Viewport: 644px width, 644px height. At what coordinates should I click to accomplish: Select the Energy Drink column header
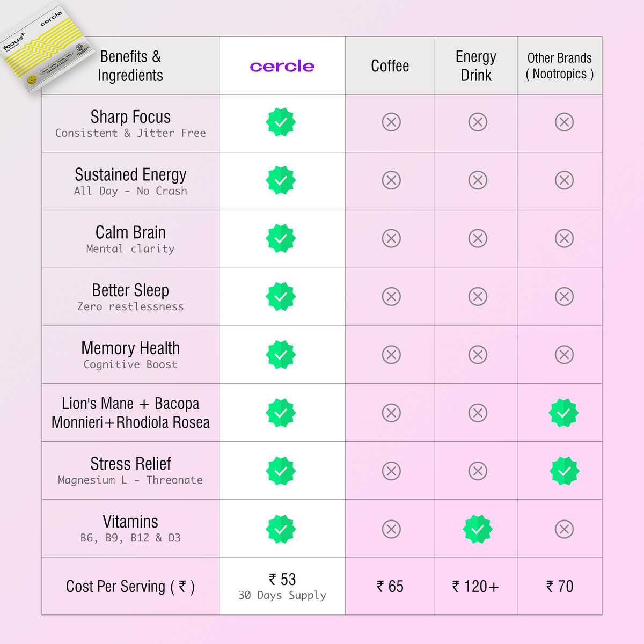coord(476,66)
